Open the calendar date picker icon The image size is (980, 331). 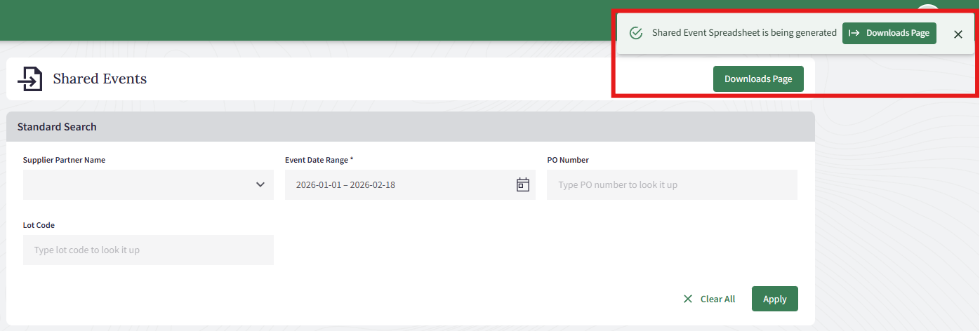point(522,184)
